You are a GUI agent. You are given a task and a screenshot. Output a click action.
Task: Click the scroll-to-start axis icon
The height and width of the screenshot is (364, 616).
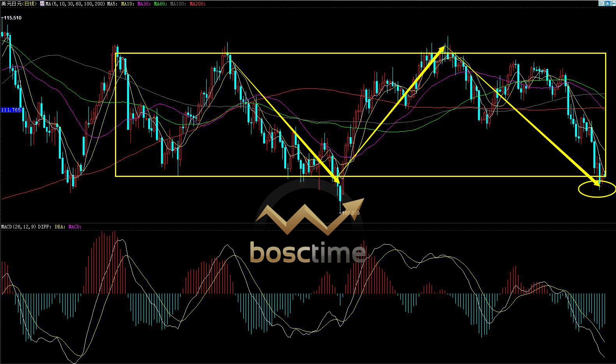(x=602, y=4)
